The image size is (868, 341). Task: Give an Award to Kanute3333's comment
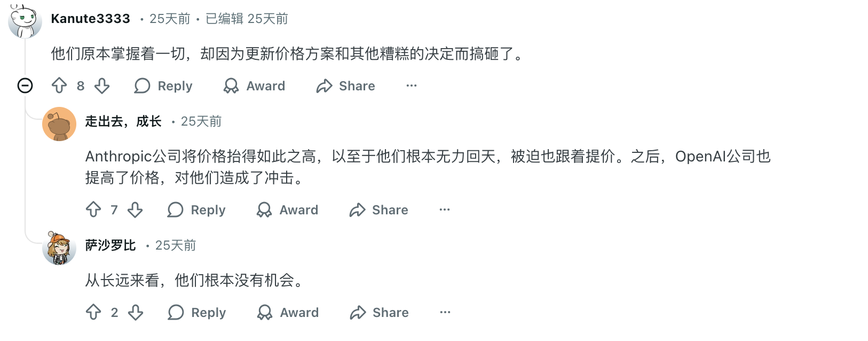(x=255, y=86)
